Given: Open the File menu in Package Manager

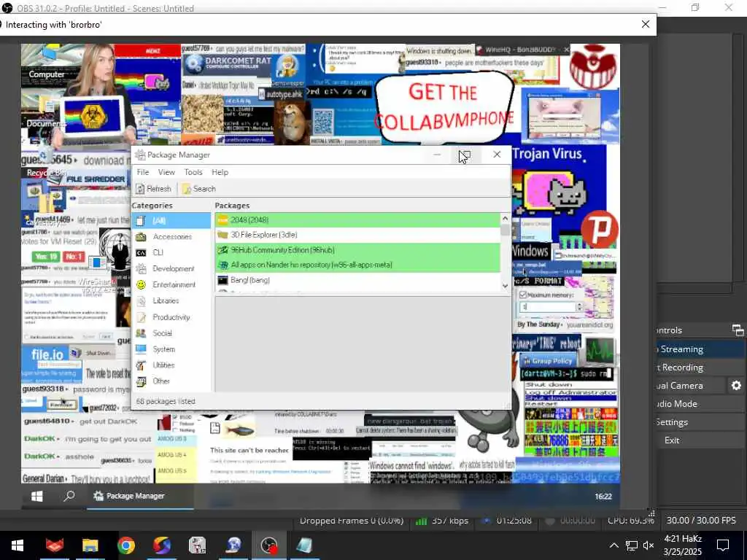Looking at the screenshot, I should point(143,172).
